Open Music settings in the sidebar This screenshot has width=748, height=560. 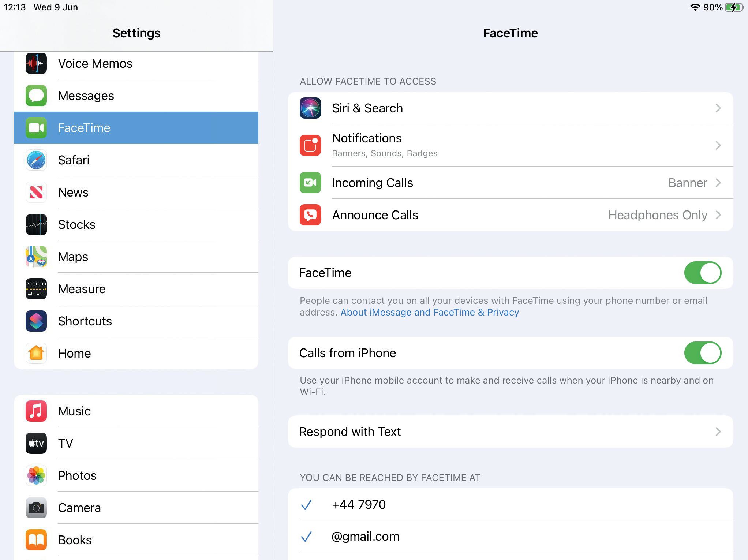[x=74, y=411]
